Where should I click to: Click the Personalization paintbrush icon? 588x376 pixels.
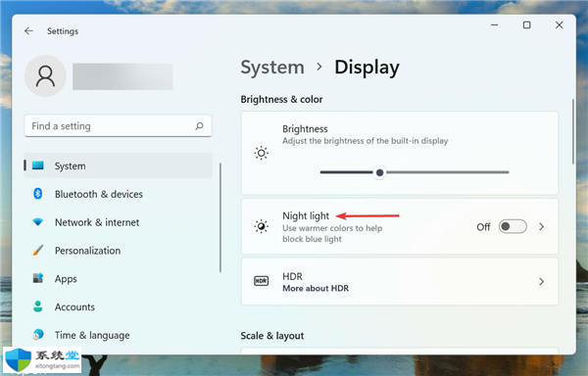(38, 250)
